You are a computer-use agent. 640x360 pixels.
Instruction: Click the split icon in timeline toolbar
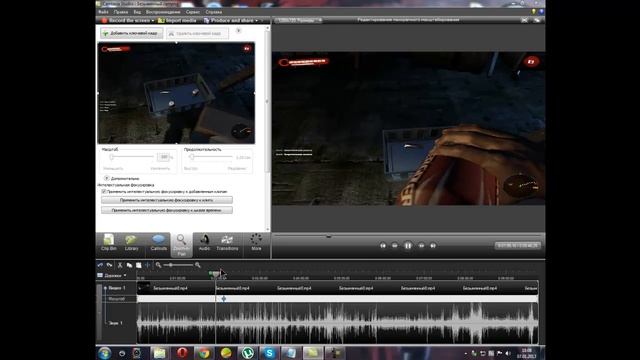pos(147,265)
